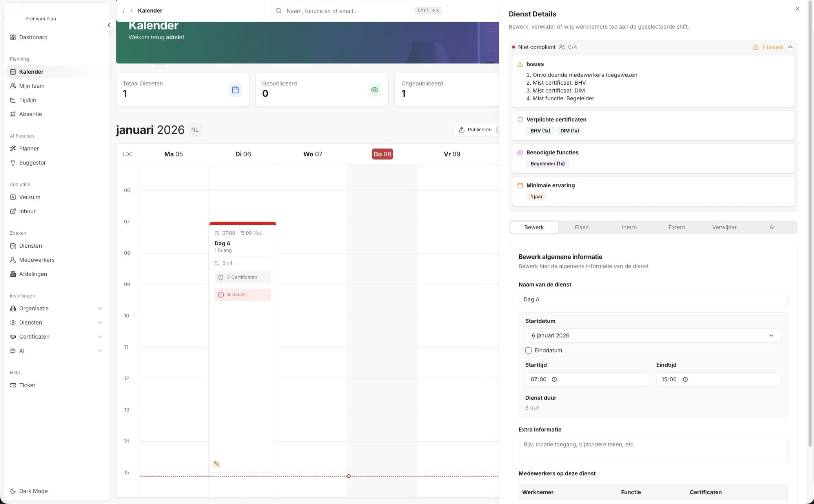Click the clock icon in the Starttijd field
814x504 pixels.
click(554, 379)
